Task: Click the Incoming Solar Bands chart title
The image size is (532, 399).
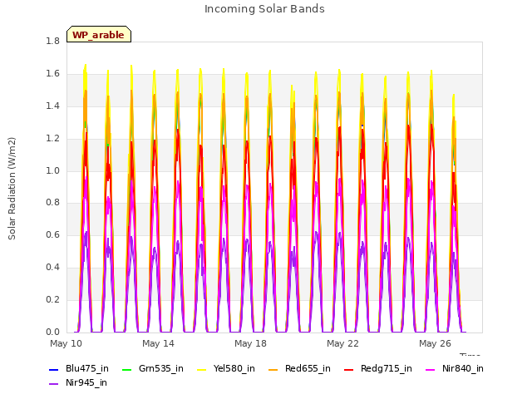Action: pyautogui.click(x=264, y=9)
